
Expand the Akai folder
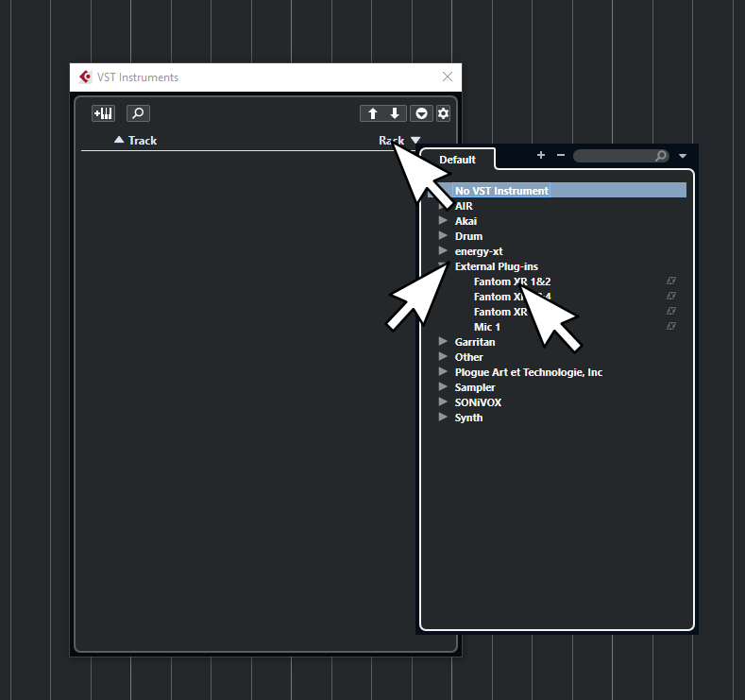pos(443,220)
